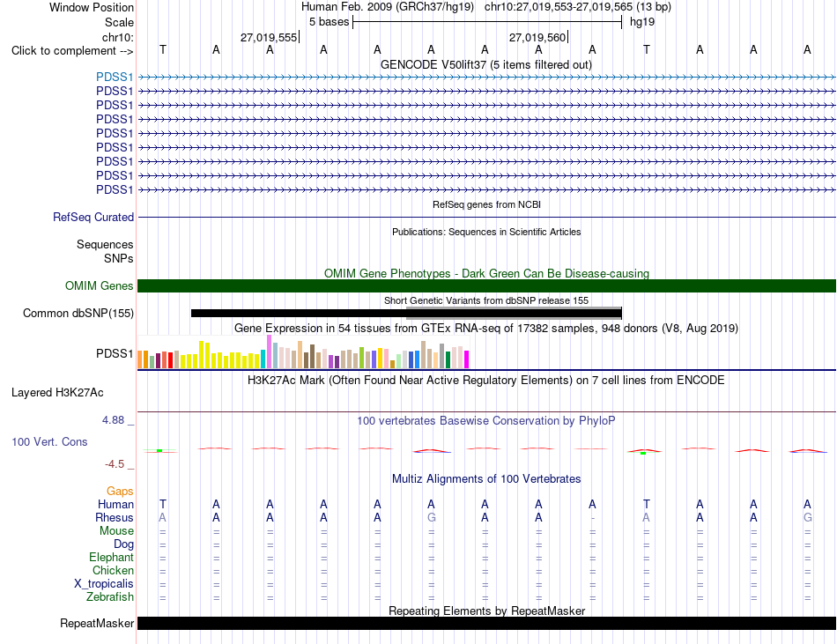Select the SNPs label under Sequences

119,258
